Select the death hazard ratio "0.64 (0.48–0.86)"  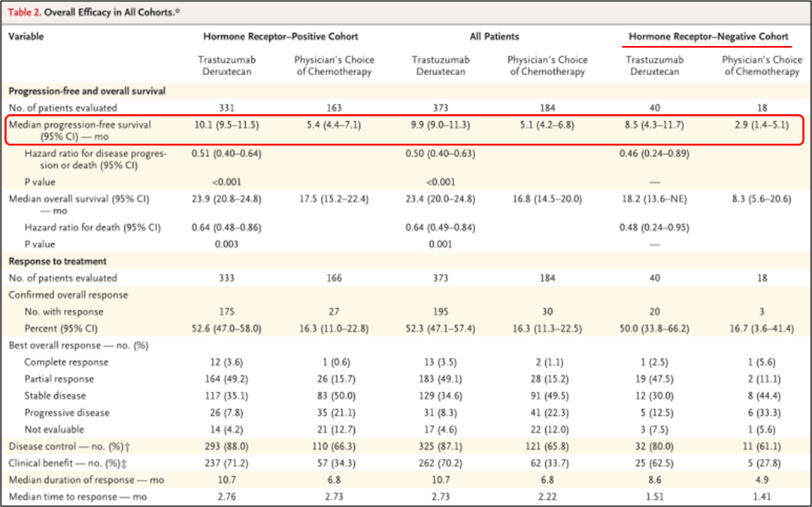point(226,227)
